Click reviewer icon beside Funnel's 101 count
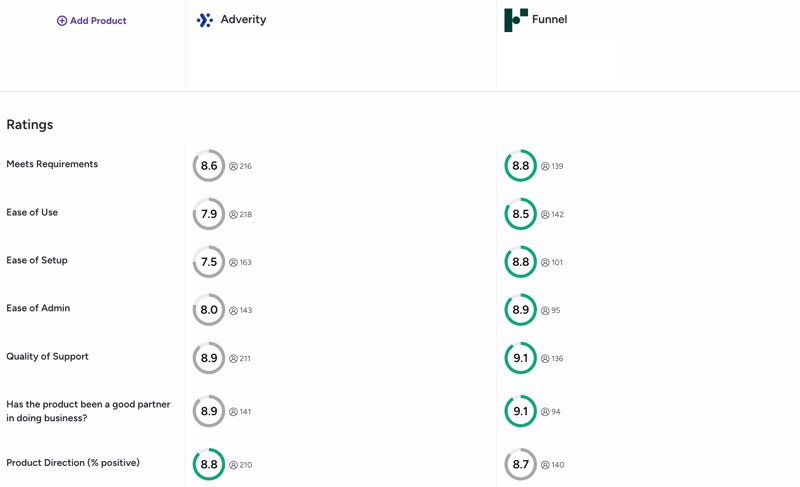The height and width of the screenshot is (487, 800). (546, 263)
